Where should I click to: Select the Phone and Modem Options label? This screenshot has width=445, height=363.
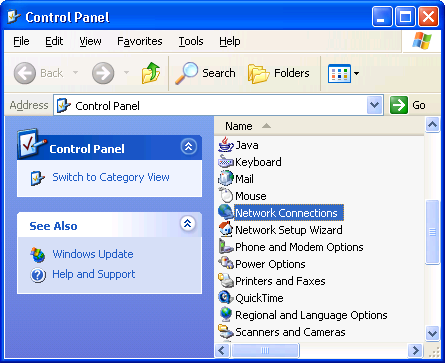tap(299, 247)
